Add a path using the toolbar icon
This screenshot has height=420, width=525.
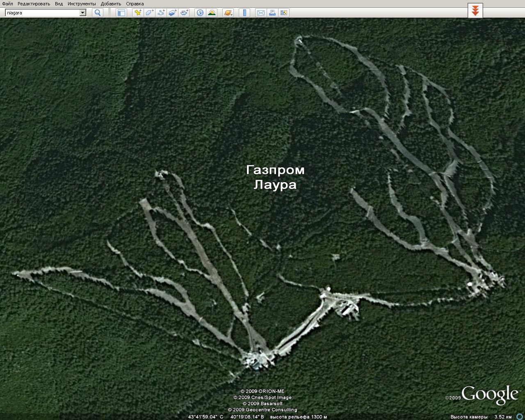[161, 13]
